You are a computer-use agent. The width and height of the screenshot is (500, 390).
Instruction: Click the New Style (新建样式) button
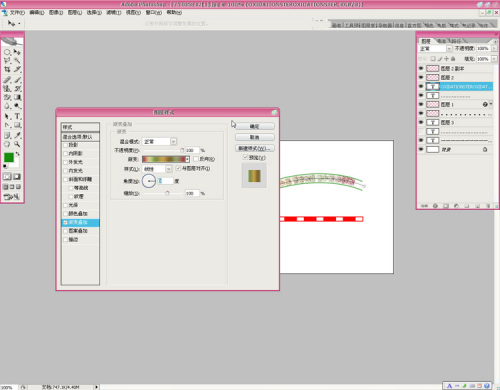click(255, 148)
